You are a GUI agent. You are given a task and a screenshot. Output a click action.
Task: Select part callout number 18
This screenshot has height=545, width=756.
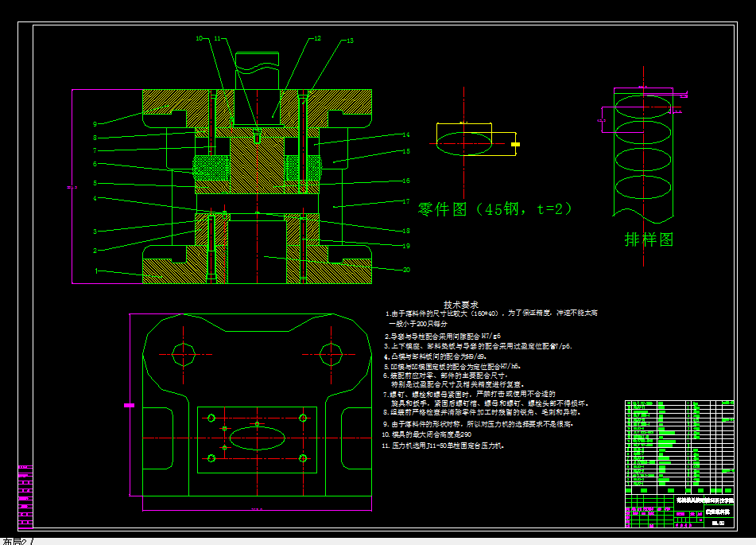(406, 231)
